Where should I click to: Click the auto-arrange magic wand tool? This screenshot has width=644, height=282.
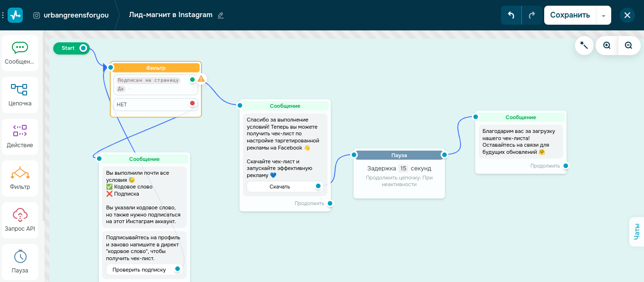coord(584,46)
